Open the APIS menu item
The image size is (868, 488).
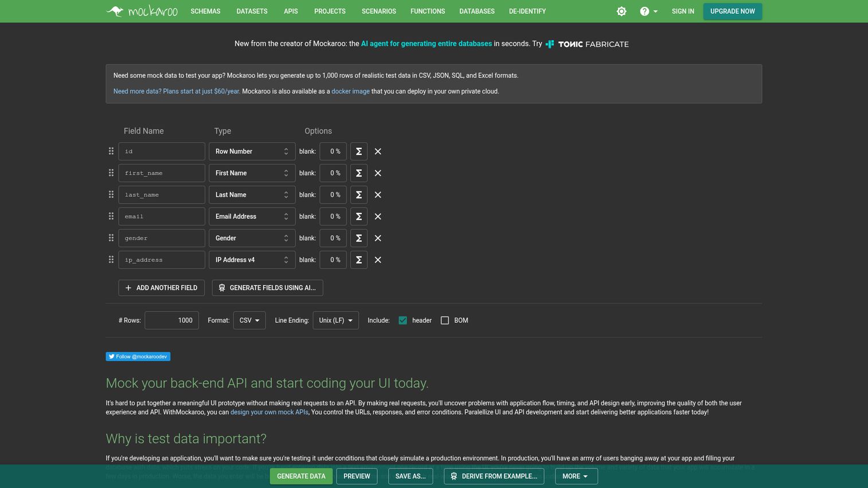(291, 11)
